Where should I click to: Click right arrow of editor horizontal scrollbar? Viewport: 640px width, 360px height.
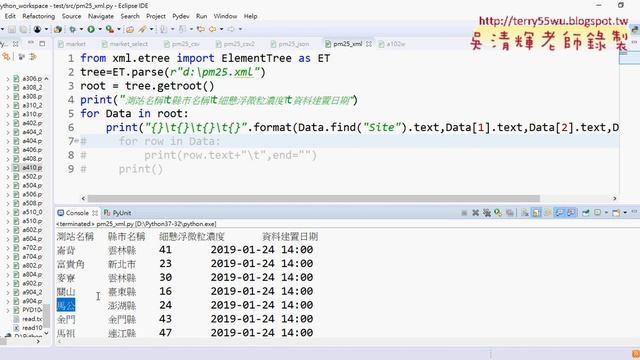[615, 198]
